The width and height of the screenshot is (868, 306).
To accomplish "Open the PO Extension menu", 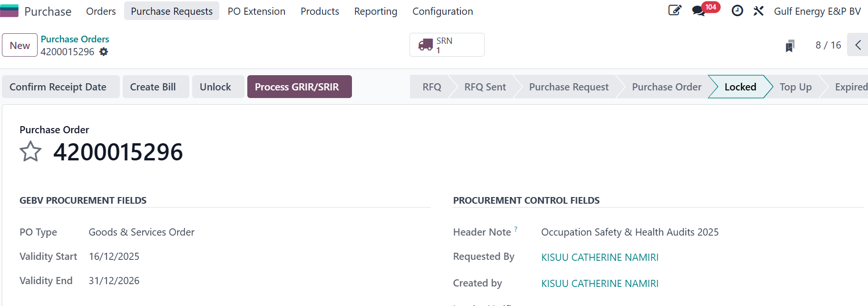I will click(x=256, y=11).
